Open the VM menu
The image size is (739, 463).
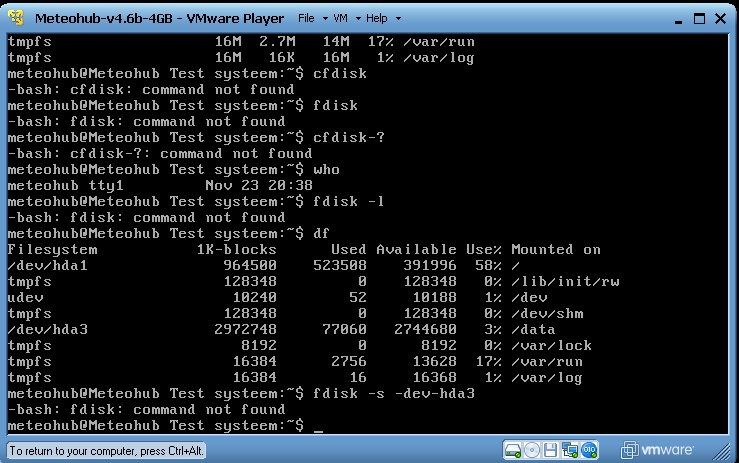tap(340, 18)
